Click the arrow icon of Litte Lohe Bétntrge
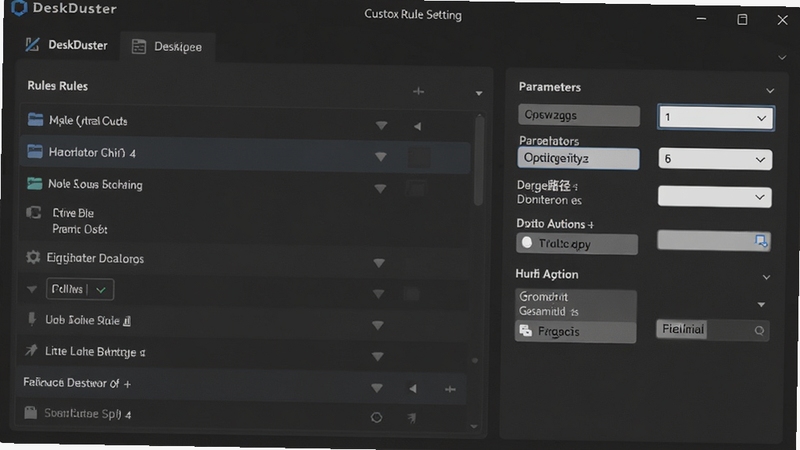This screenshot has width=800, height=450. click(x=31, y=351)
